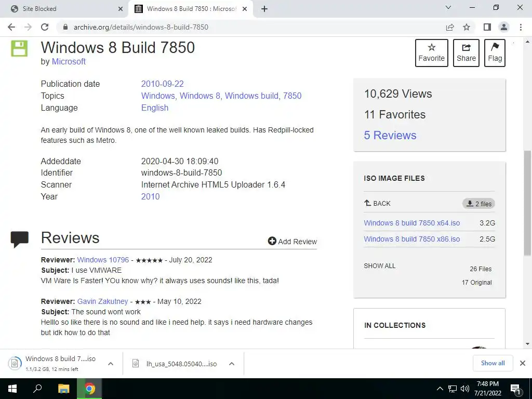Image resolution: width=532 pixels, height=399 pixels.
Task: Click Show all downloads
Action: click(x=493, y=363)
